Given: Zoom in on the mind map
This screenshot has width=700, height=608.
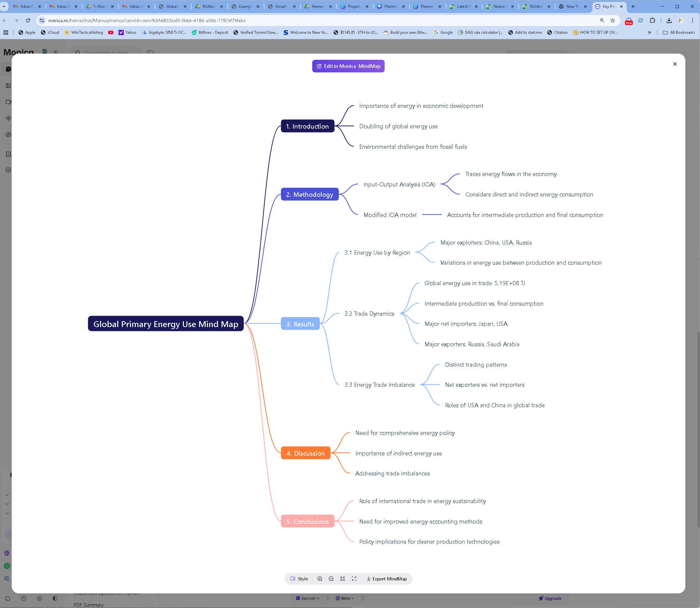Looking at the screenshot, I should point(320,579).
